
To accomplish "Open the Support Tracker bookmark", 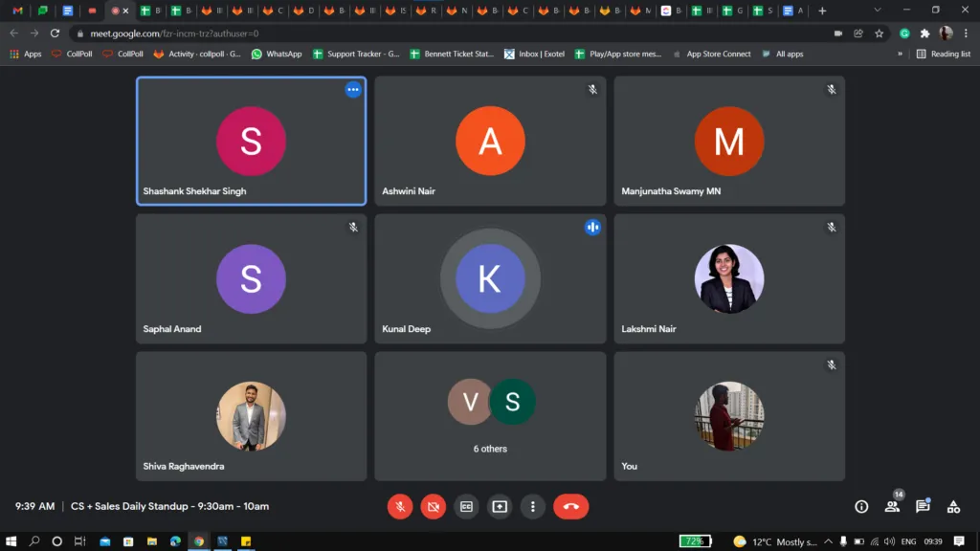I will 356,55.
